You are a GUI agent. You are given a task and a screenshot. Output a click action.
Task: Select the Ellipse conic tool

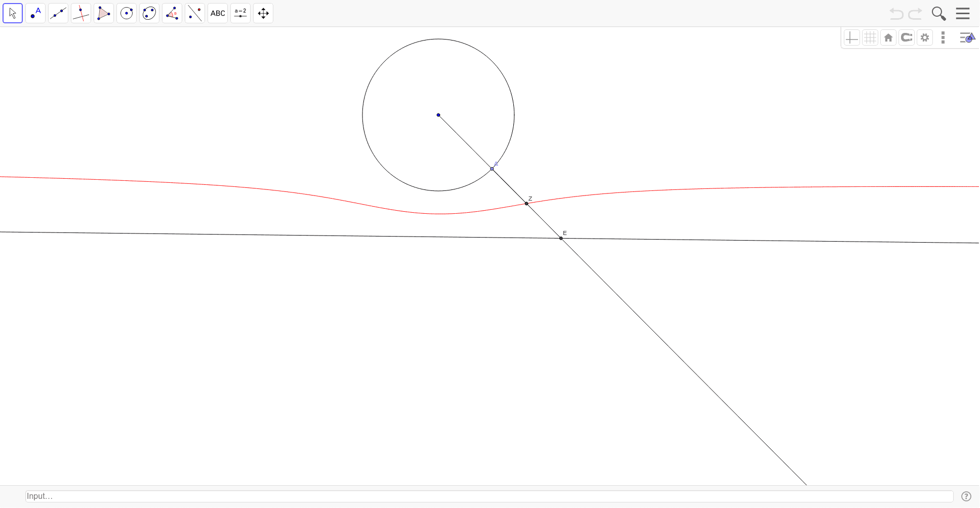tap(149, 13)
